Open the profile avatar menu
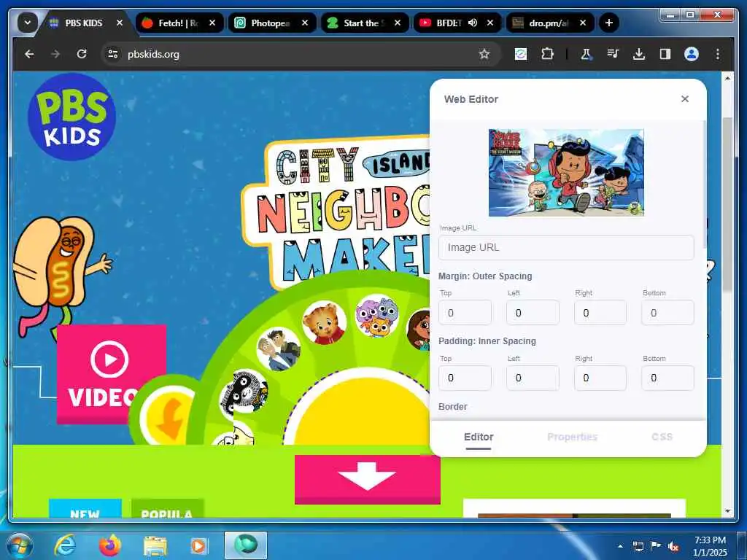Image resolution: width=747 pixels, height=560 pixels. point(692,54)
